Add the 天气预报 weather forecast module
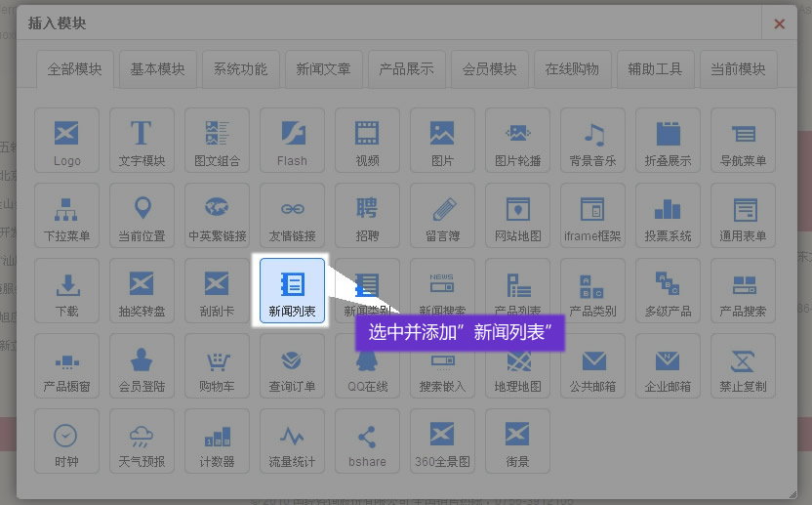The image size is (812, 505). (142, 442)
